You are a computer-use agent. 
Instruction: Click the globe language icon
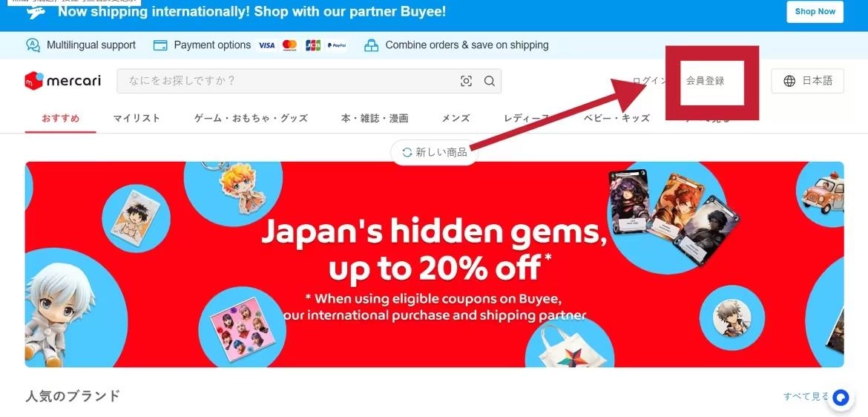(x=789, y=81)
